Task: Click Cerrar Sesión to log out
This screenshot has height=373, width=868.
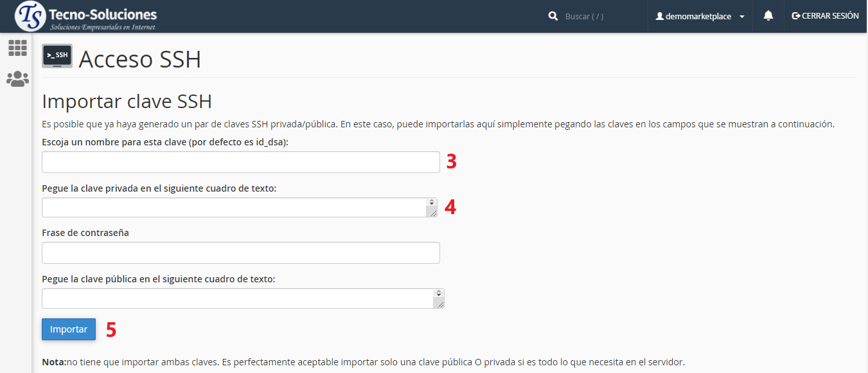Action: coord(825,16)
